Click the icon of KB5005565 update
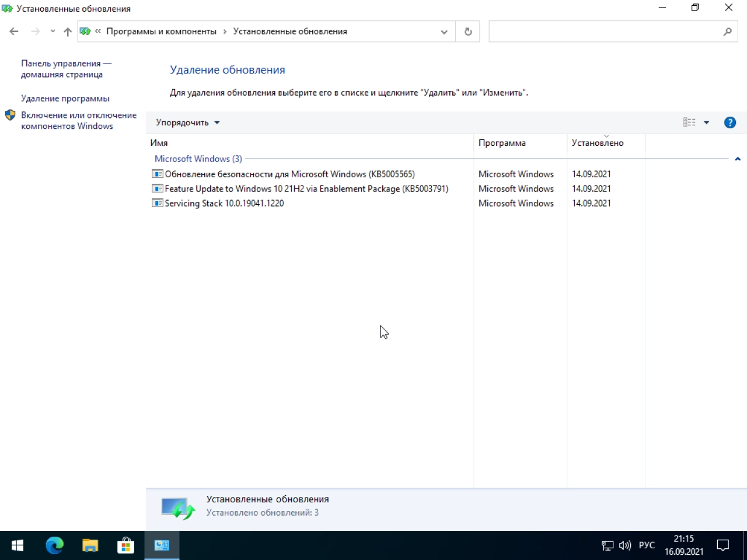Screen dimensions: 747x560 [157, 174]
